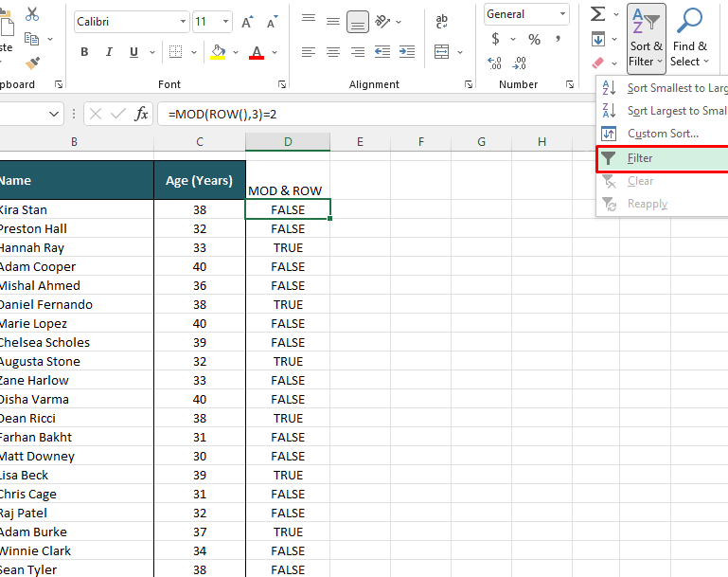Increase decimal places icon
Image resolution: width=728 pixels, height=577 pixels.
pos(494,63)
